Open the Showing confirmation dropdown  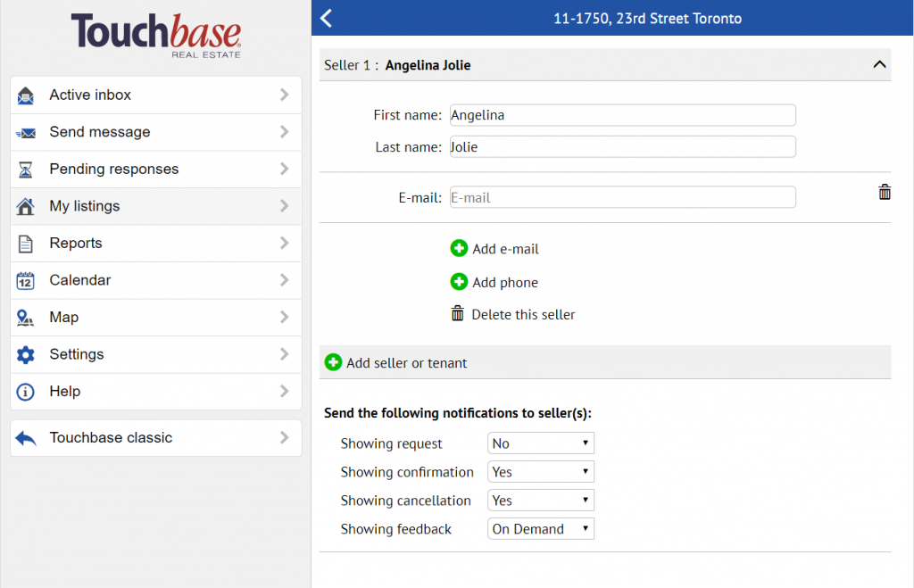[x=540, y=472]
